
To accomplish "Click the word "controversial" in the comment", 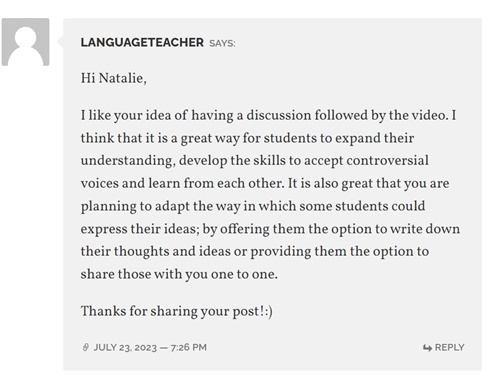I will point(387,161).
